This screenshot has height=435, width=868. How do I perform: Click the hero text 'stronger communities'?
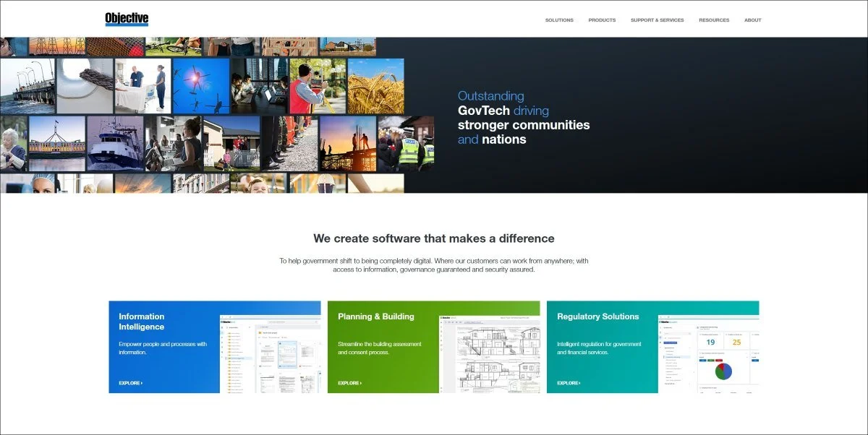pos(524,125)
